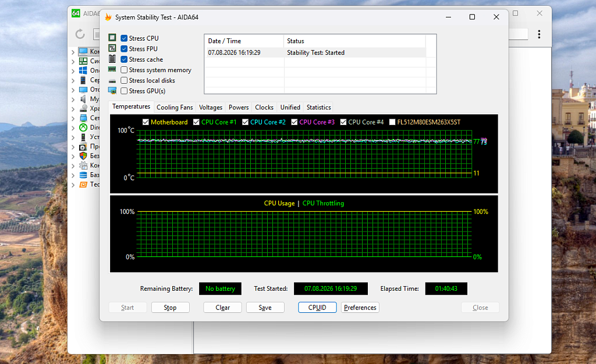
Task: Select the storage disk icon in the AIDA64 tree
Action: click(x=83, y=108)
